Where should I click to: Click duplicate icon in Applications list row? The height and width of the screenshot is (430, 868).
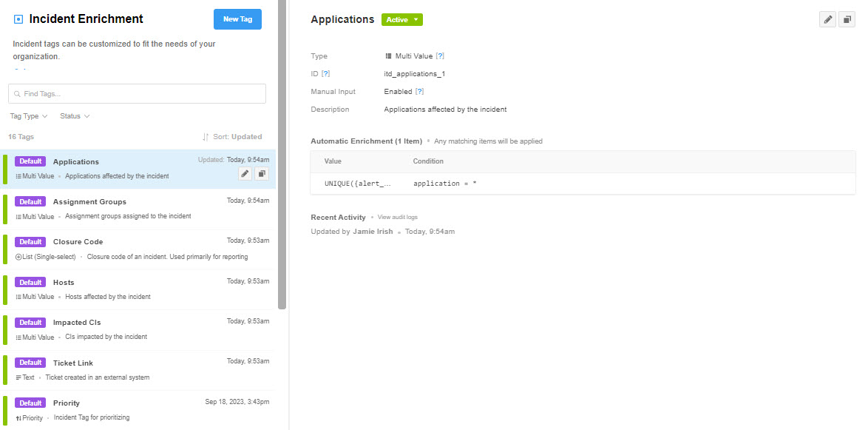[261, 173]
